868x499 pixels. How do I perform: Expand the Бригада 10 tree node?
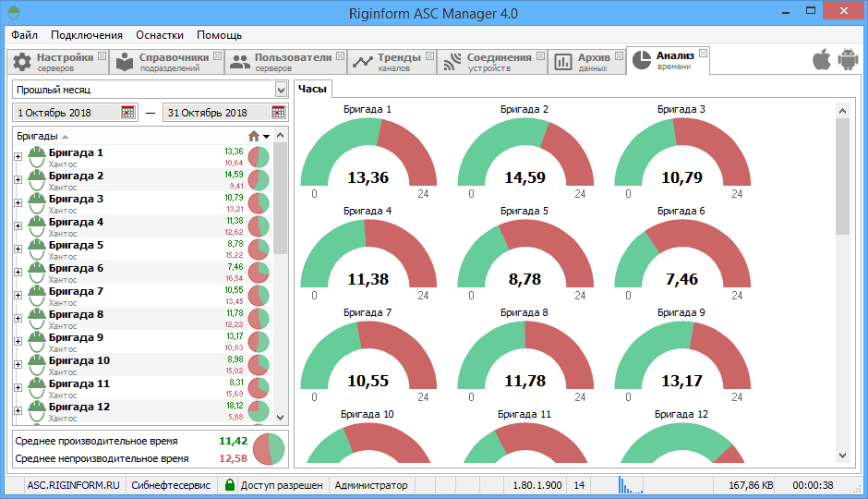click(x=18, y=363)
